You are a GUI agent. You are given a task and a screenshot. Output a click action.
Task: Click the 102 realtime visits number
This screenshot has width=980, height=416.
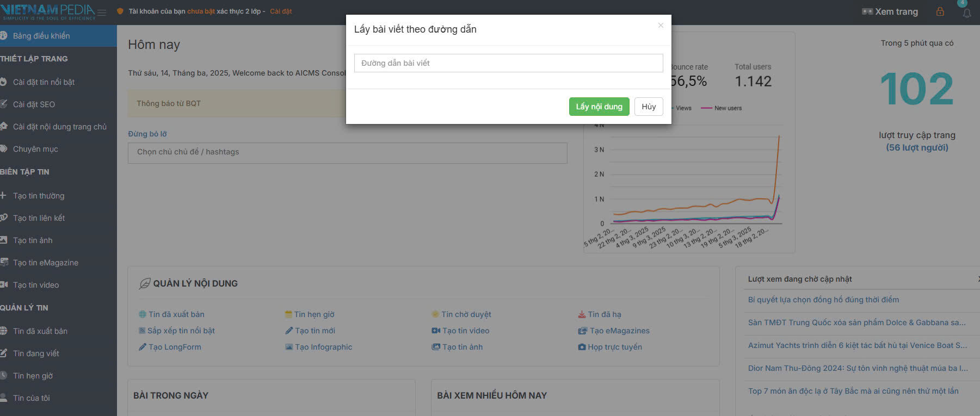917,89
